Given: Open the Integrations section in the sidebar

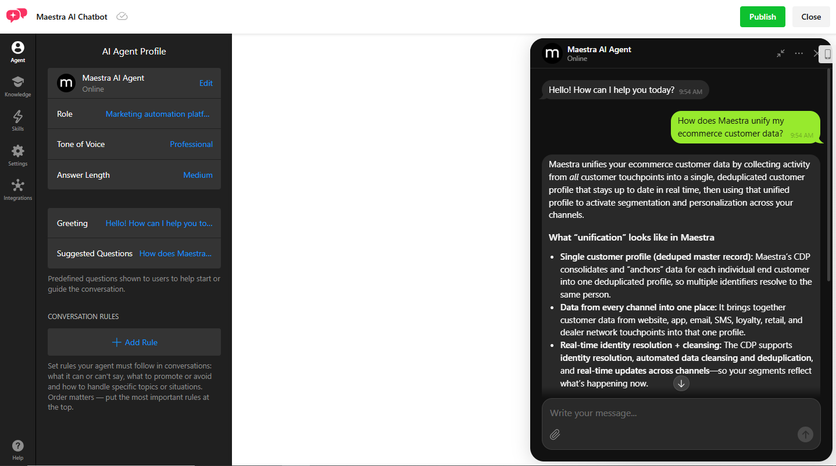Looking at the screenshot, I should tap(18, 190).
